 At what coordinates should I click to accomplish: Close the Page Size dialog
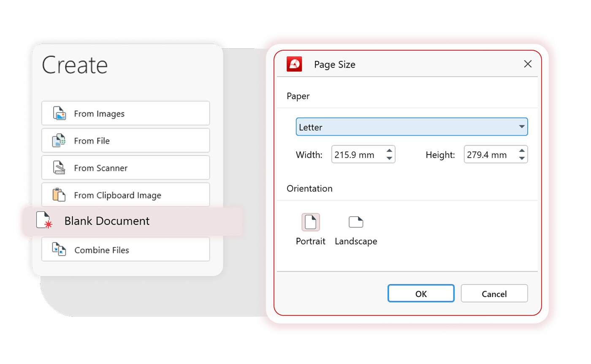coord(527,64)
